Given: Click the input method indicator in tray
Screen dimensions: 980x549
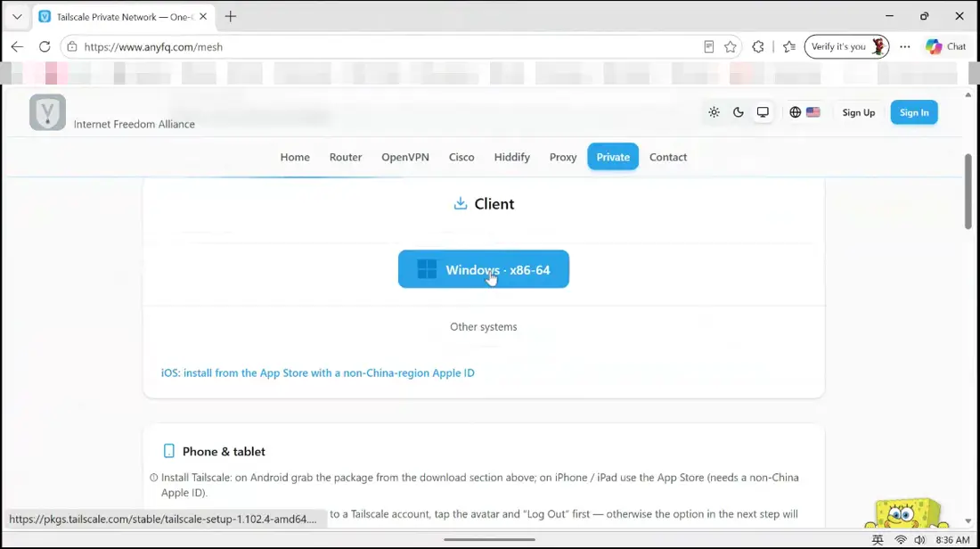Looking at the screenshot, I should point(878,539).
